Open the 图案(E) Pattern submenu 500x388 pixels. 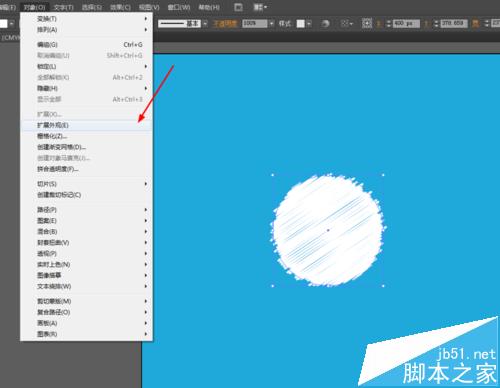pos(87,221)
